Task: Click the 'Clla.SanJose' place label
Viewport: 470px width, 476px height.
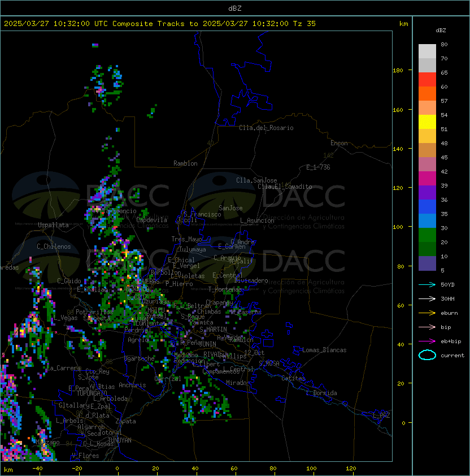Action: (256, 180)
